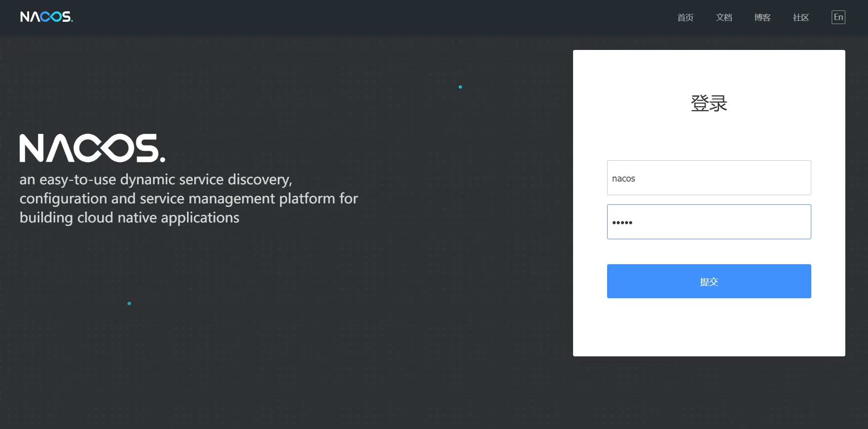Click the 登录 heading text

coord(709,104)
